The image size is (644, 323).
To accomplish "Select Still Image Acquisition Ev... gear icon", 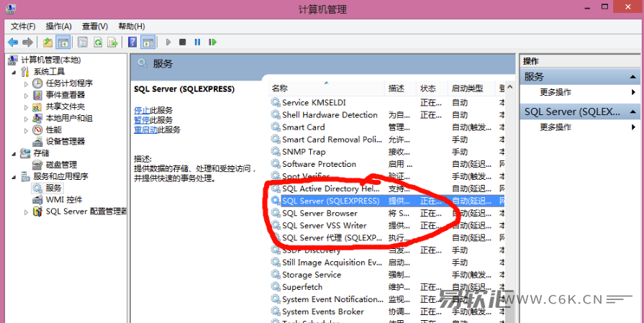I will click(x=275, y=263).
